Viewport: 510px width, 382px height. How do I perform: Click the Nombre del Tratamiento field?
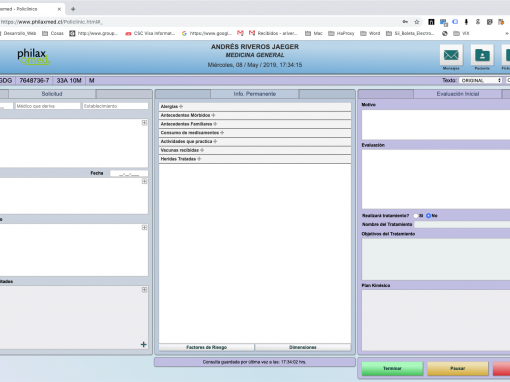tap(462, 225)
